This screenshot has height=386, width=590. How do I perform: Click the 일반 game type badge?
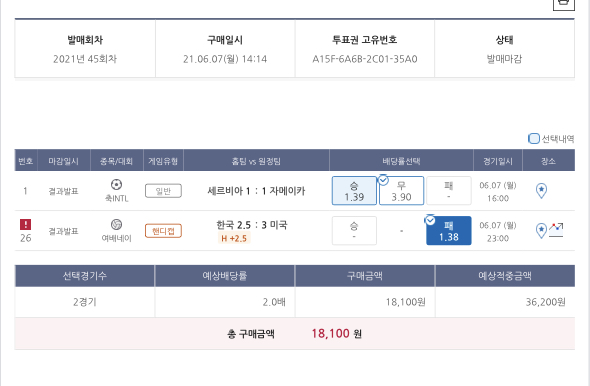163,191
